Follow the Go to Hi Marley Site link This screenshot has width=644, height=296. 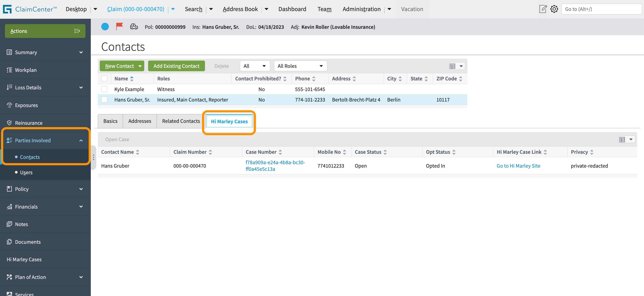518,166
